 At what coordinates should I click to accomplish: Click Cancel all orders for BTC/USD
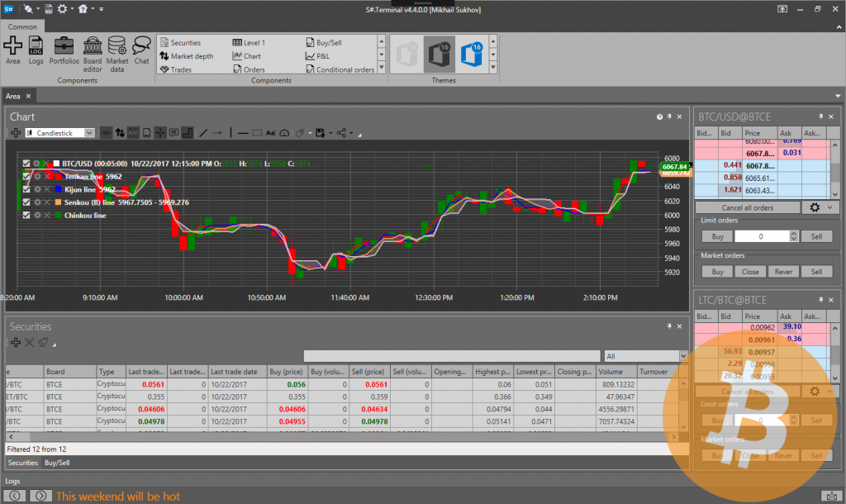coord(747,207)
